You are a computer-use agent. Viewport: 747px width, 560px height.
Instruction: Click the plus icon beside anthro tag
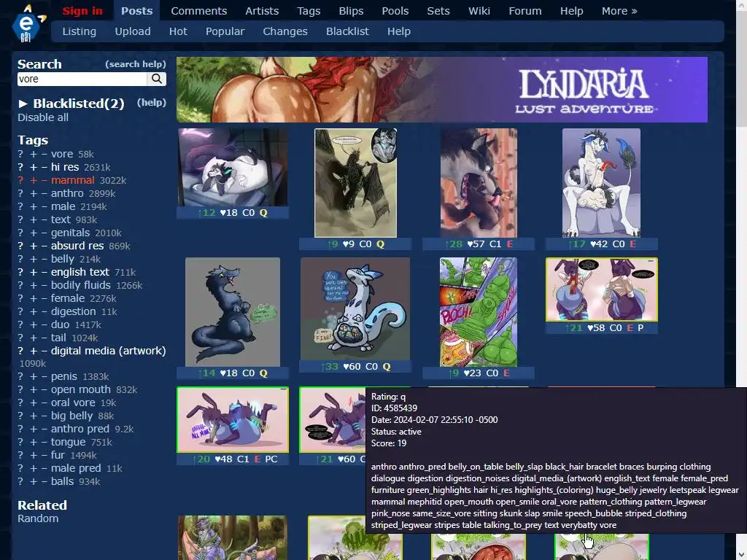(34, 193)
